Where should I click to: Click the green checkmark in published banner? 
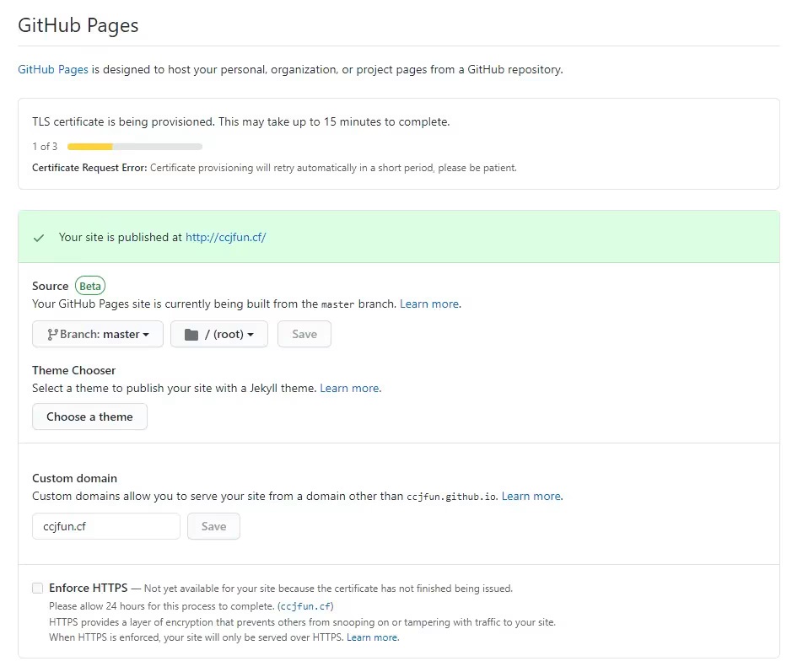pos(39,238)
